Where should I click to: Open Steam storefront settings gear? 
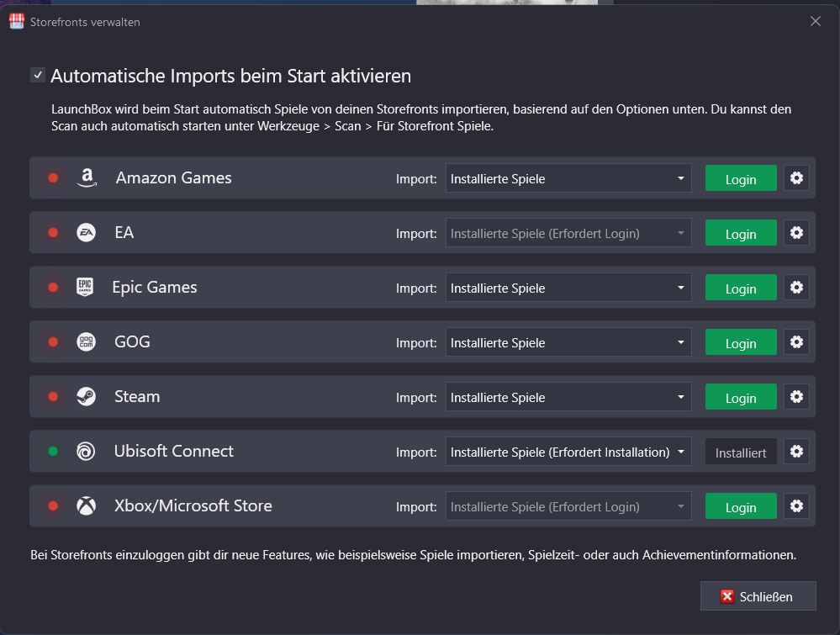(x=796, y=397)
